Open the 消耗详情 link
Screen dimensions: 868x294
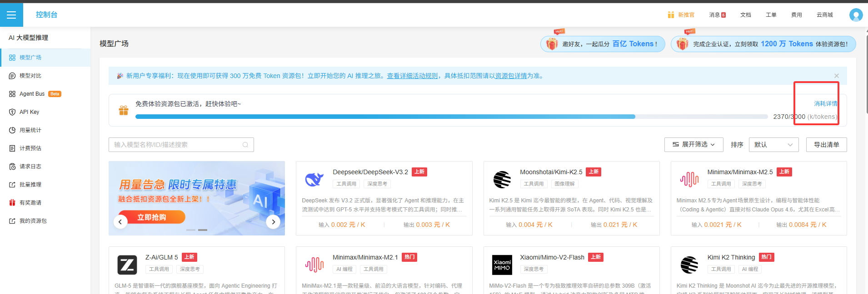826,104
